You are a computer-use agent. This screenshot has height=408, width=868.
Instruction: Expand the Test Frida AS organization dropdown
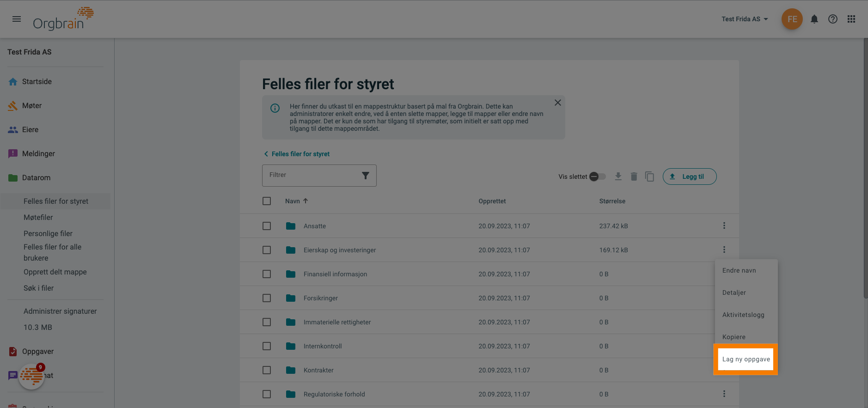tap(745, 19)
